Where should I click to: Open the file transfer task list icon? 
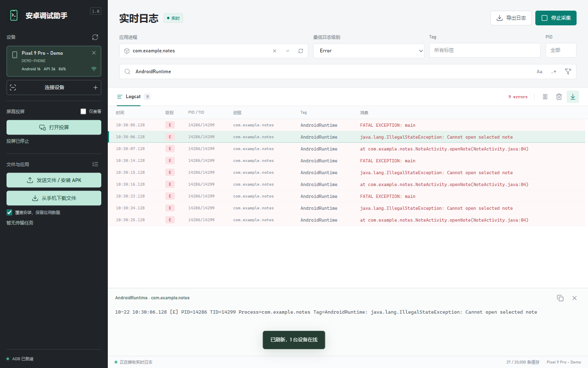coord(95,164)
